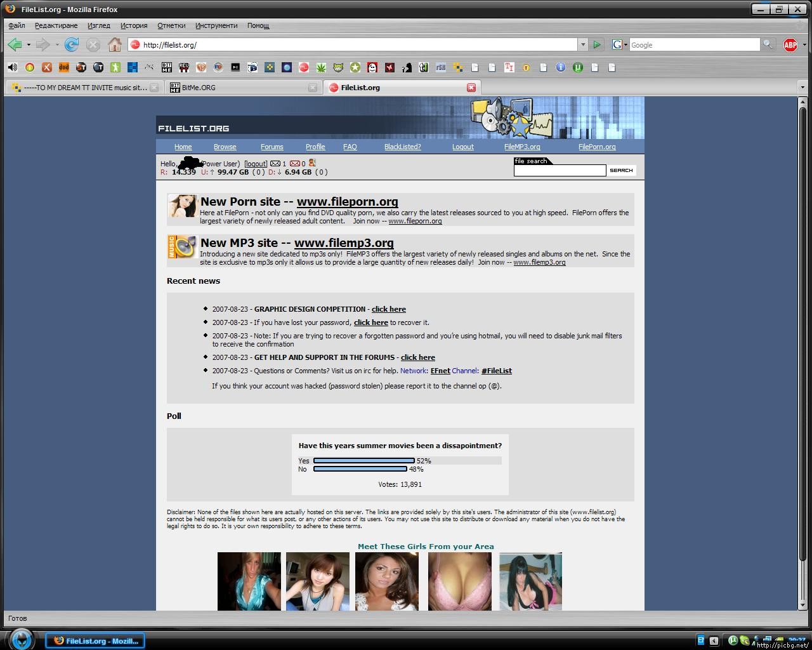Expand the address bar history dropdown
812x650 pixels.
click(x=582, y=44)
